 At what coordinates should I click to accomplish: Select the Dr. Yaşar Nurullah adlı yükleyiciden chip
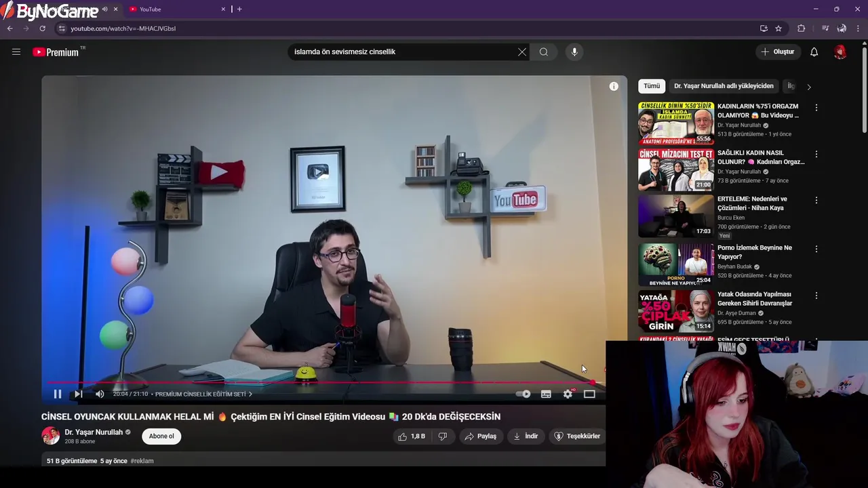click(724, 86)
